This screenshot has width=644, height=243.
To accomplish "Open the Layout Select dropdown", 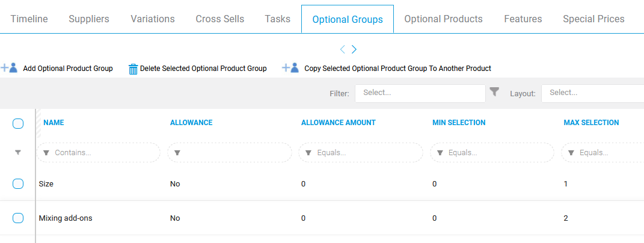I will point(593,93).
